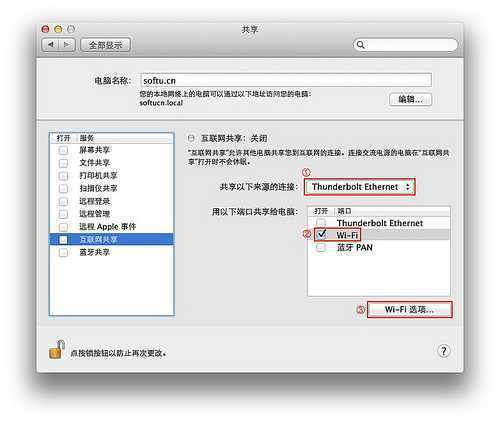Select 蓝牙共享 in the service list
The height and width of the screenshot is (423, 500).
pos(111,252)
